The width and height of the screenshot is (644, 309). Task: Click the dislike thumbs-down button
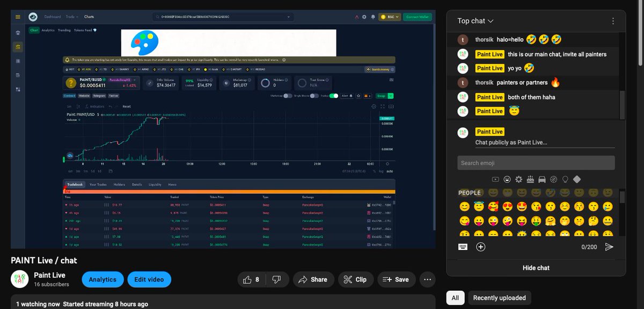(277, 279)
